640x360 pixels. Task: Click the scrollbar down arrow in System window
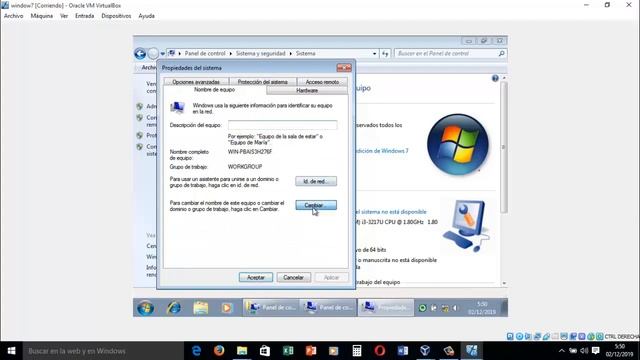pyautogui.click(x=504, y=283)
